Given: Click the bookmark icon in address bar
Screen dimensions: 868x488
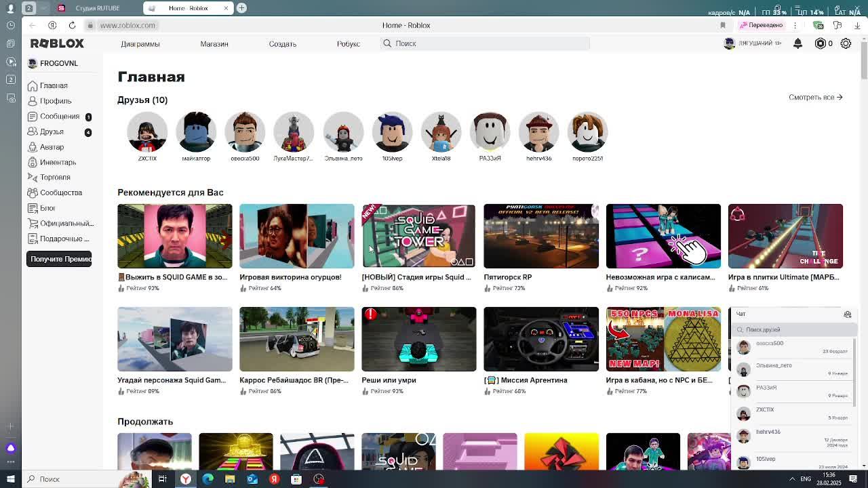Looking at the screenshot, I should (x=723, y=25).
